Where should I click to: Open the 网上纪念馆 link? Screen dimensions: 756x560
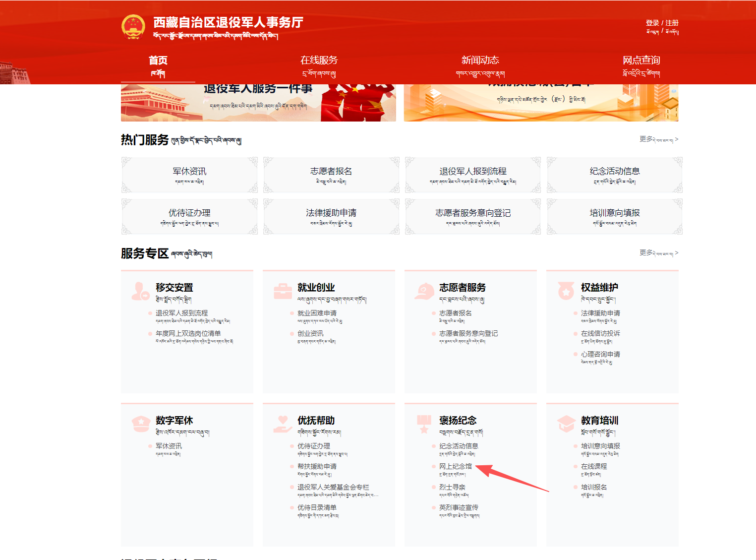(455, 466)
